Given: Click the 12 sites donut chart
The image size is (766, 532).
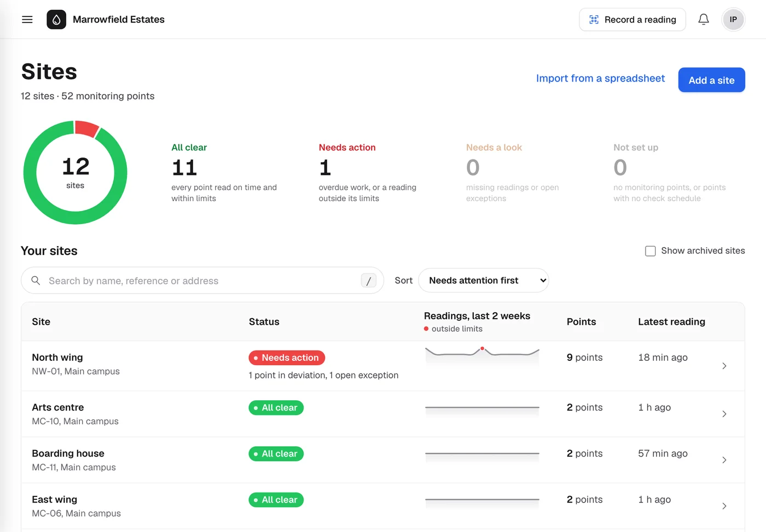Looking at the screenshot, I should pyautogui.click(x=76, y=173).
